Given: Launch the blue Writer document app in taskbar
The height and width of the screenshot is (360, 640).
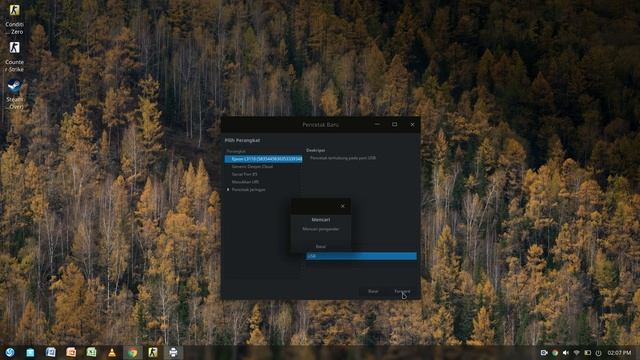Looking at the screenshot, I should (51, 352).
